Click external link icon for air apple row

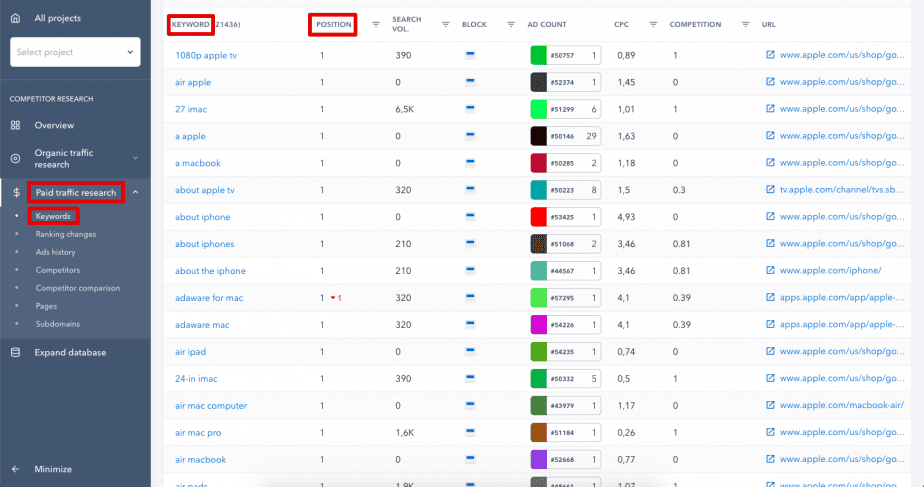(770, 81)
